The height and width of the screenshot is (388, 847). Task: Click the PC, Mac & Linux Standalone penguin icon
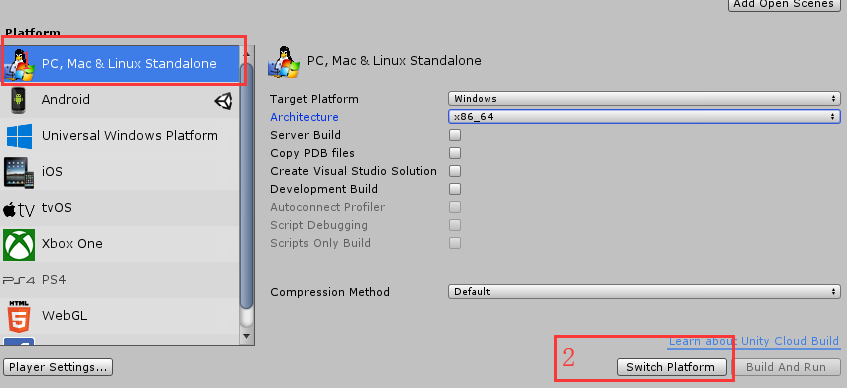(19, 65)
